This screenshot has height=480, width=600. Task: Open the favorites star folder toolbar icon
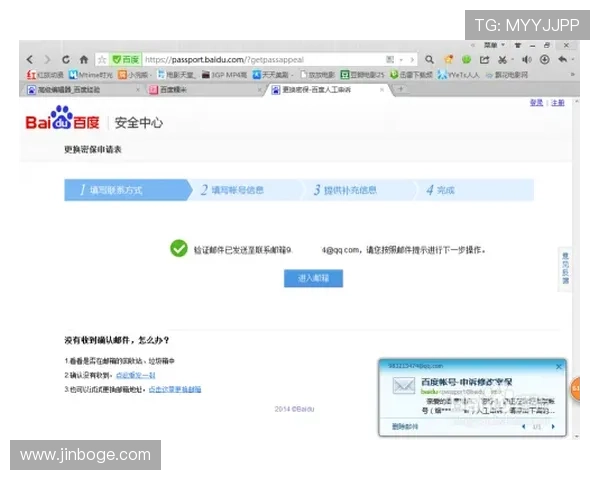(448, 59)
